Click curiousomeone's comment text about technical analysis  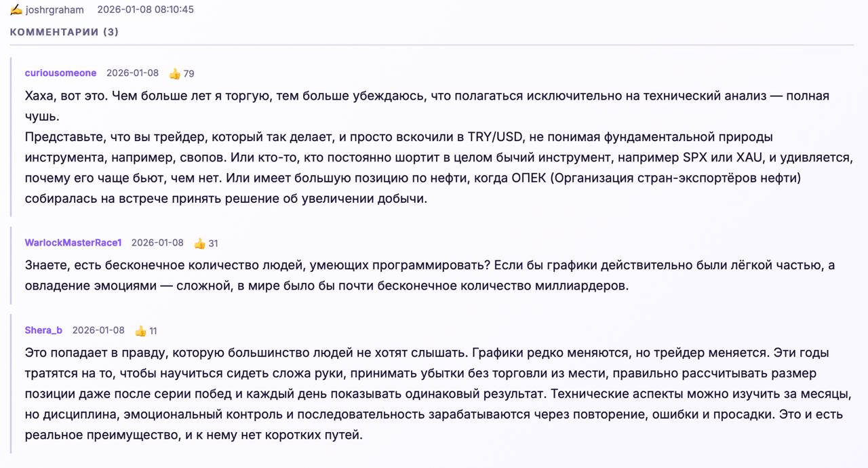(x=439, y=147)
